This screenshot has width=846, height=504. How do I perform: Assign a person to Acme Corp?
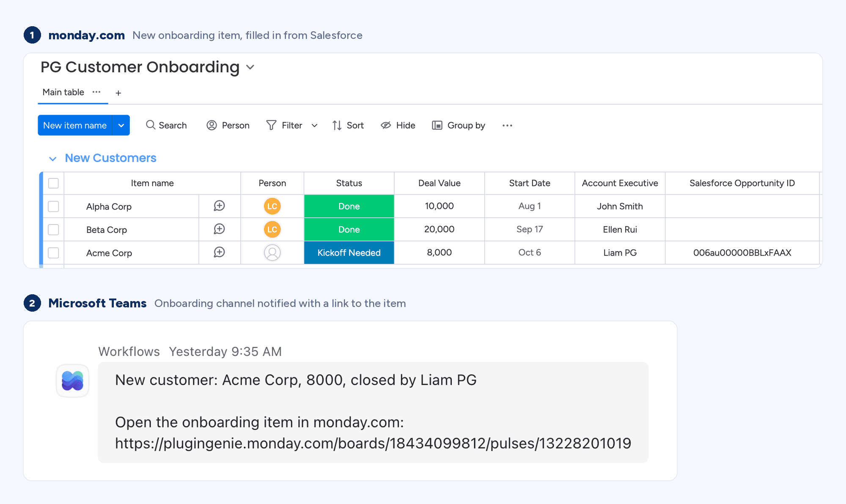pyautogui.click(x=272, y=252)
